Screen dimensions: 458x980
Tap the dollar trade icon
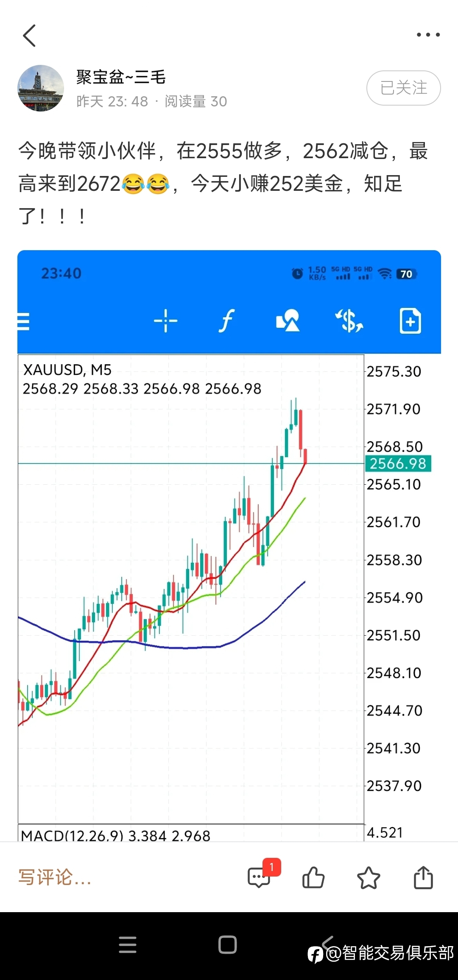(x=349, y=321)
